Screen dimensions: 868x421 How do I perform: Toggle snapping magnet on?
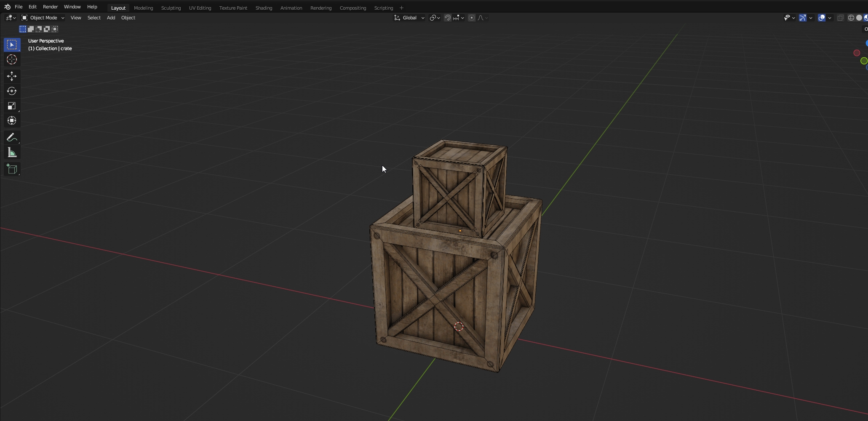click(x=448, y=18)
